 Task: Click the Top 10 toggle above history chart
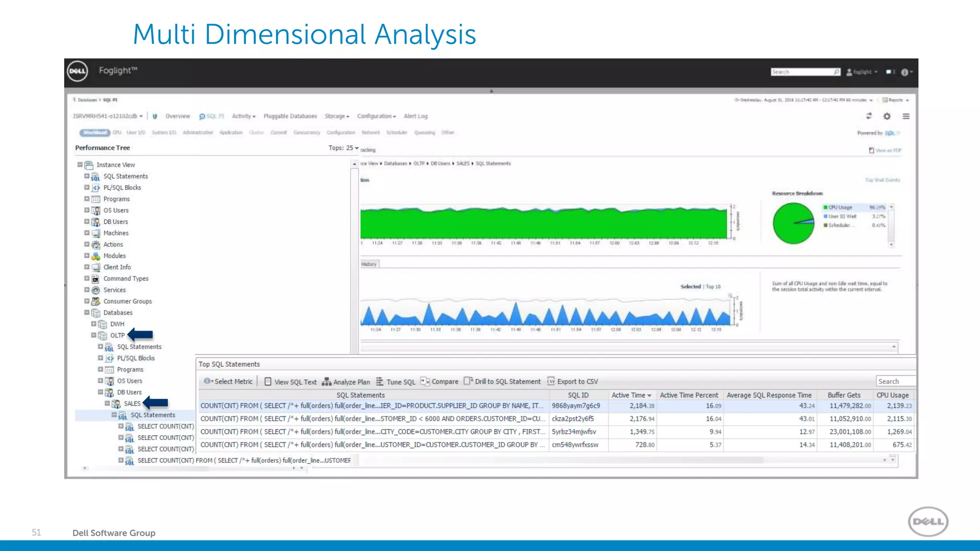(713, 287)
